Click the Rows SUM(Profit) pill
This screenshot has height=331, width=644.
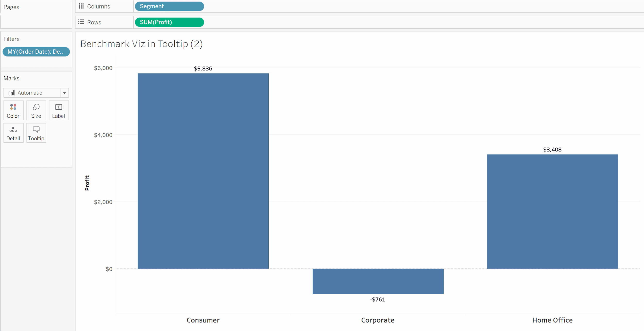(x=168, y=22)
